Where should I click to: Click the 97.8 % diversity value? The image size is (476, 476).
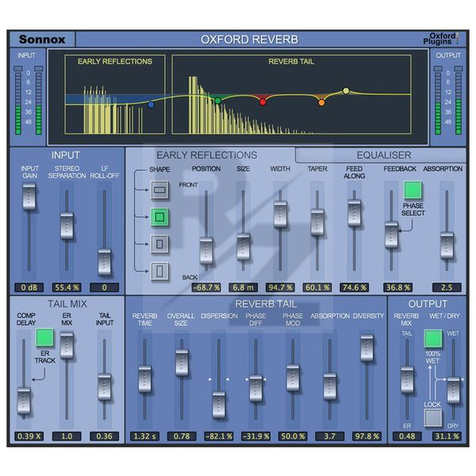(367, 436)
